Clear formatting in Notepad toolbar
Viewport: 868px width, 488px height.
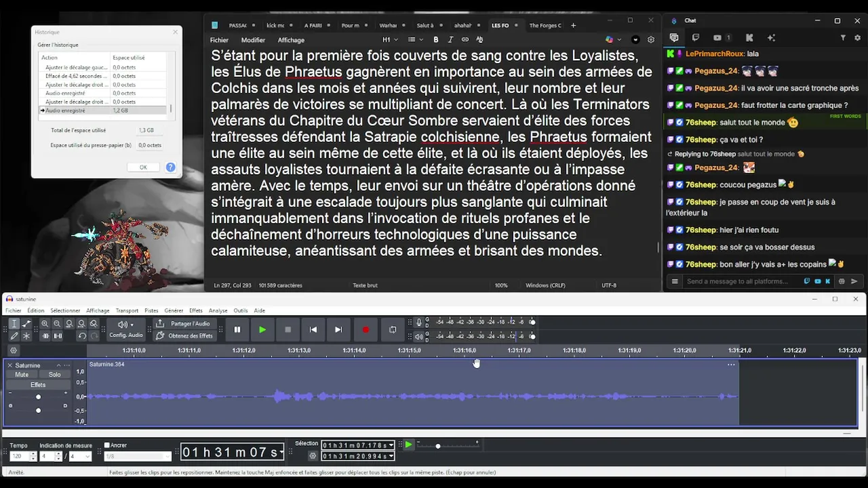pos(479,40)
